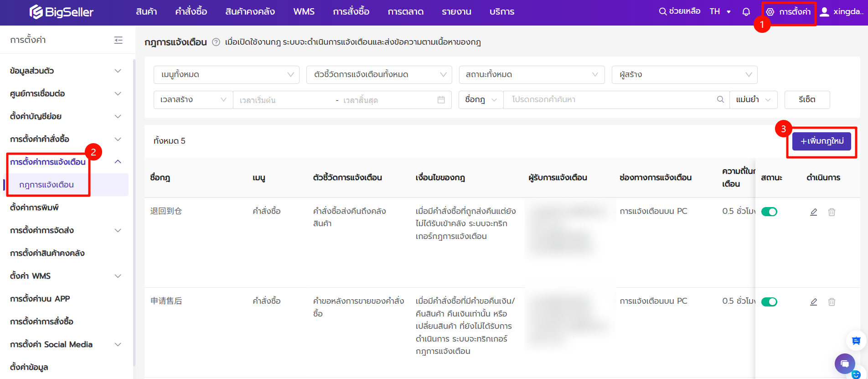868x379 pixels.
Task: Open the feedback flag floating icon
Action: pyautogui.click(x=856, y=341)
